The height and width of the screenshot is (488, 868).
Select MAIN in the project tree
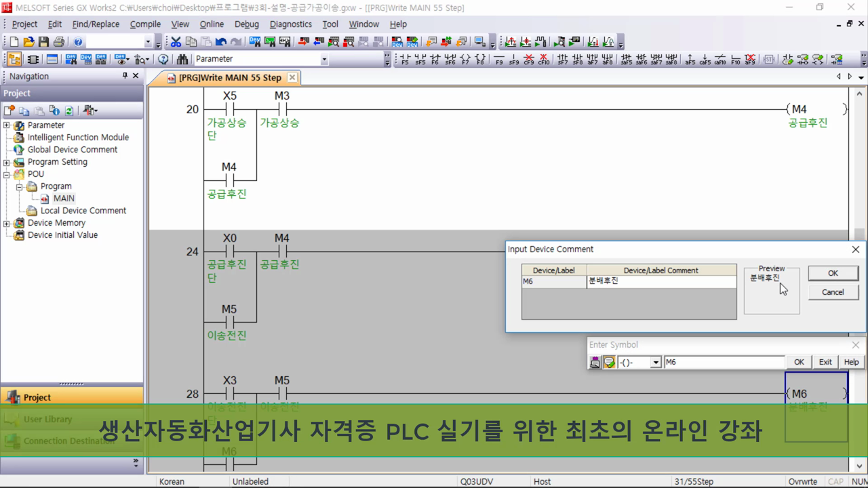(x=64, y=199)
